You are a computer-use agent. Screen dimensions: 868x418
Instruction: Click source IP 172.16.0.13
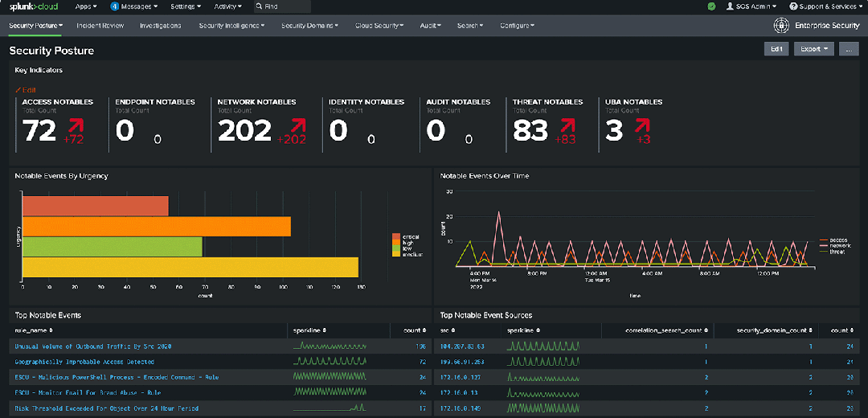click(x=458, y=392)
